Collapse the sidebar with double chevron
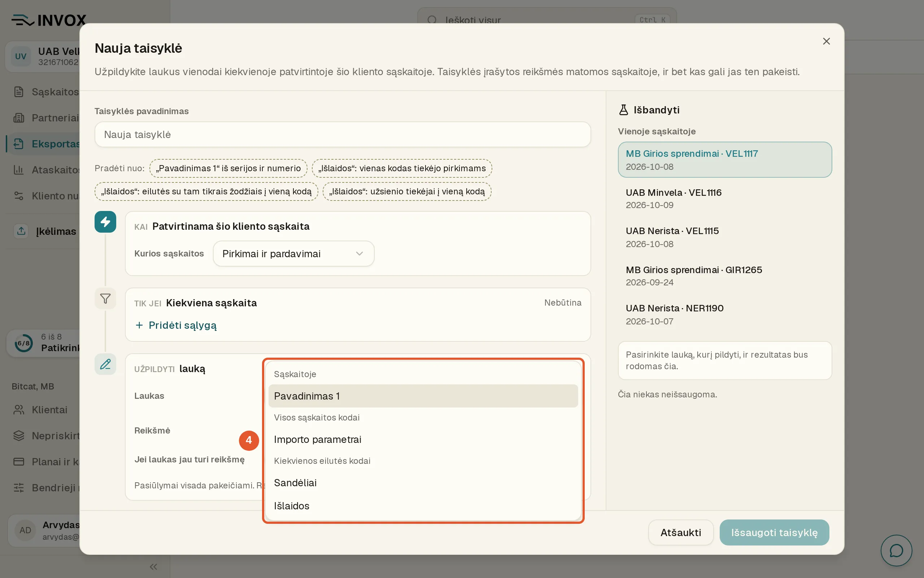This screenshot has width=924, height=578. pyautogui.click(x=153, y=566)
